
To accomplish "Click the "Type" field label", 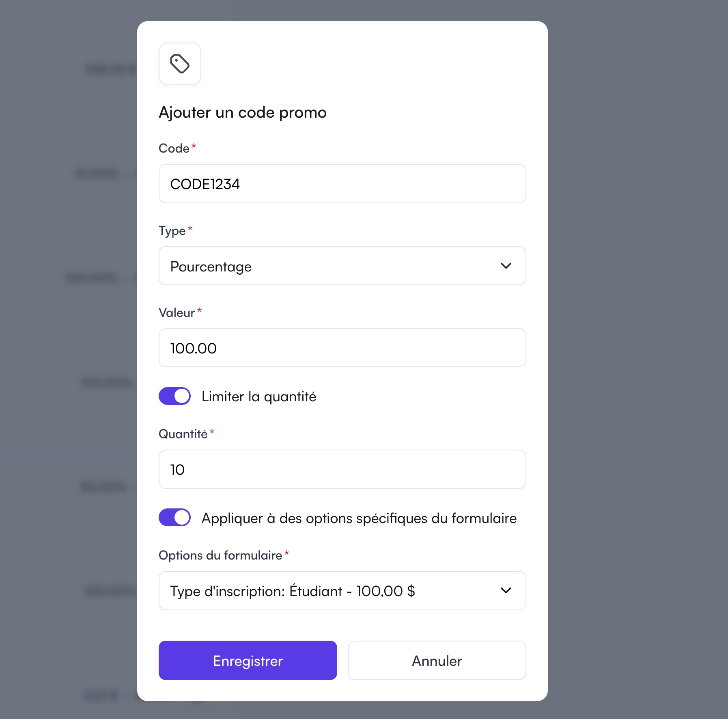I will point(172,231).
